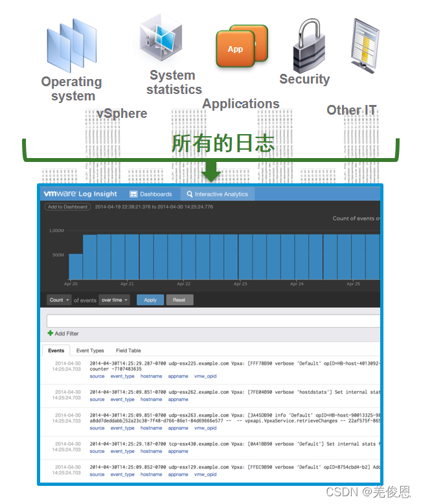The width and height of the screenshot is (421, 504).
Task: Click the udp-esx262.example.com log line
Action: coord(234,392)
